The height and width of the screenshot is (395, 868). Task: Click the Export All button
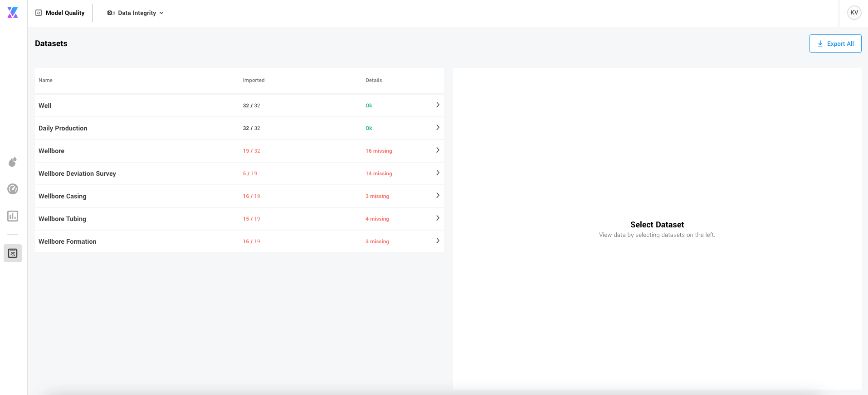[x=835, y=43]
